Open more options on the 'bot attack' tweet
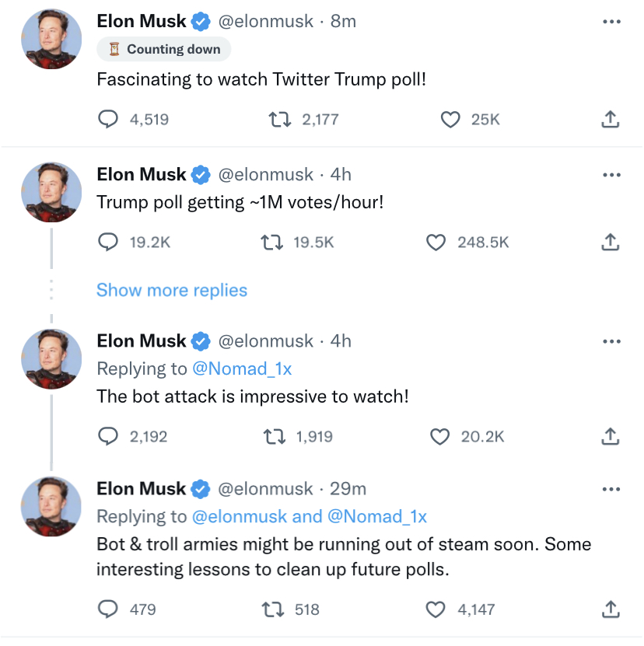This screenshot has height=646, width=644. tap(612, 341)
